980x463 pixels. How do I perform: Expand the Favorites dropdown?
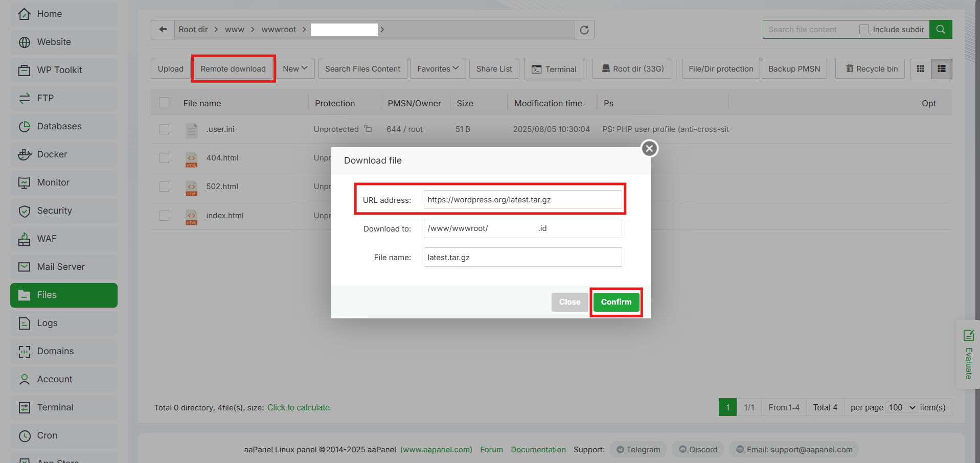point(438,68)
